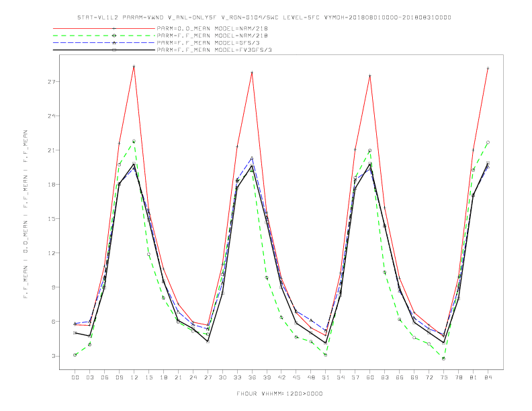Click the red line peak point at hour 36
Image resolution: width=532 pixels, height=411 pixels.
(252, 73)
